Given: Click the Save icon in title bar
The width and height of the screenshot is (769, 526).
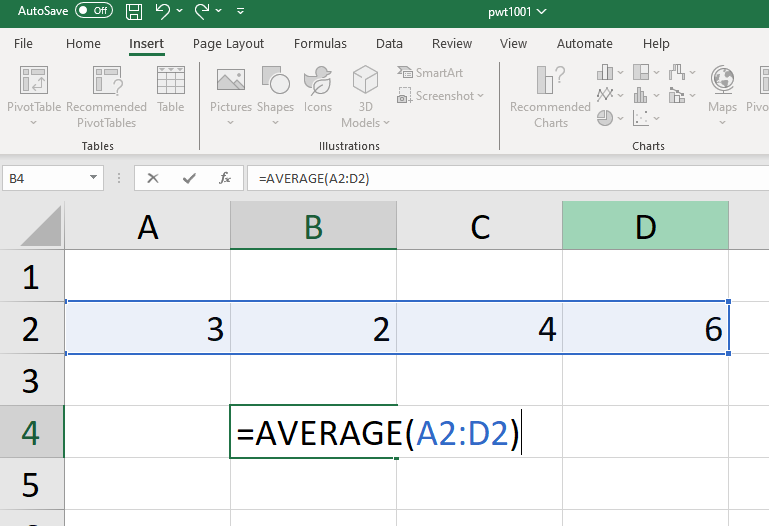Looking at the screenshot, I should tap(132, 11).
